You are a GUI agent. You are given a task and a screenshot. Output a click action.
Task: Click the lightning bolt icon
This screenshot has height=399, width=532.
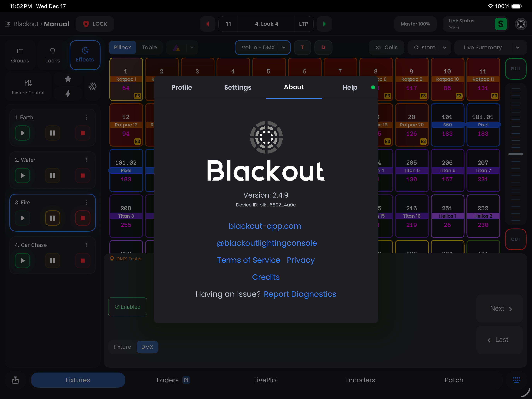(x=68, y=94)
